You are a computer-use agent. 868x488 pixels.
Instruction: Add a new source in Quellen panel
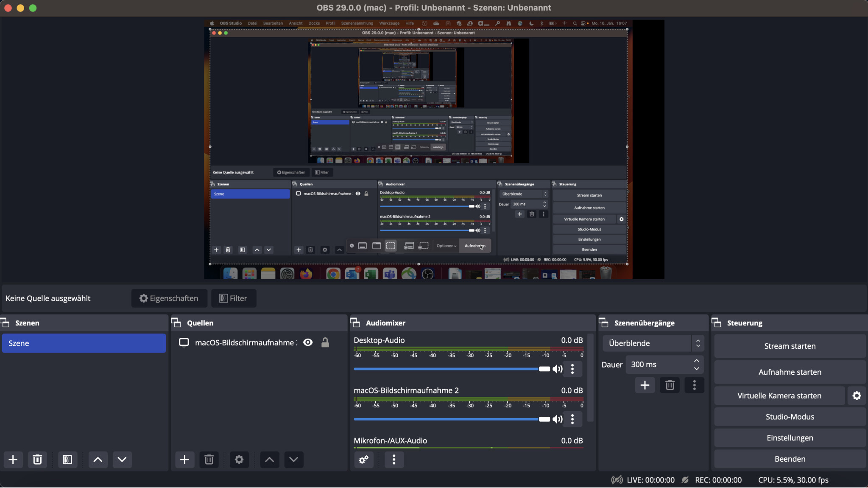[184, 460]
